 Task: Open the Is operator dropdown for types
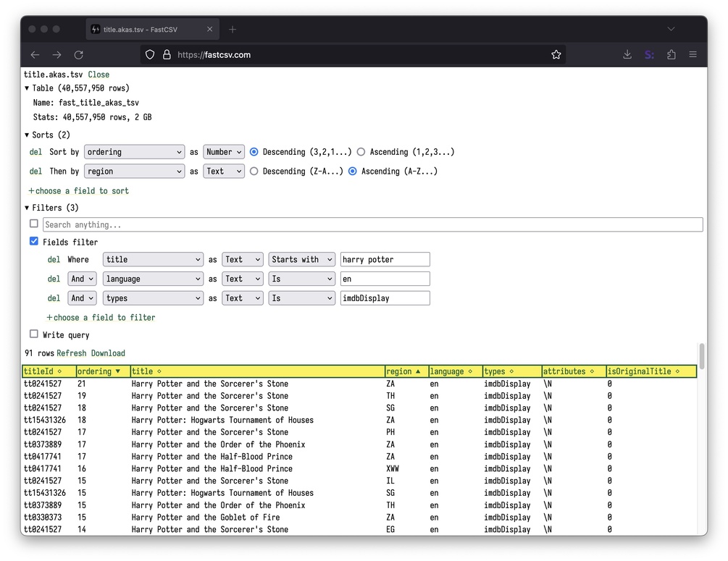point(302,298)
